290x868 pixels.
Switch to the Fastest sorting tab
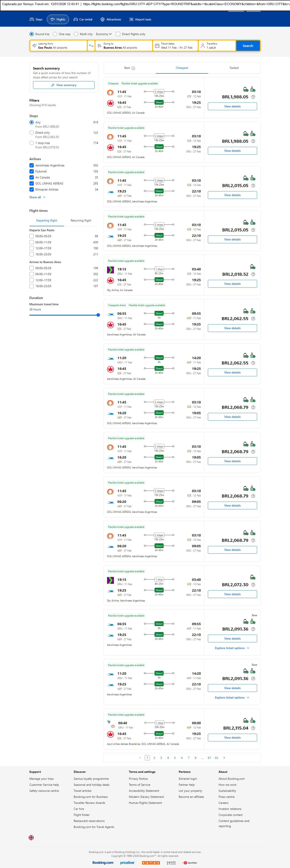click(x=234, y=68)
